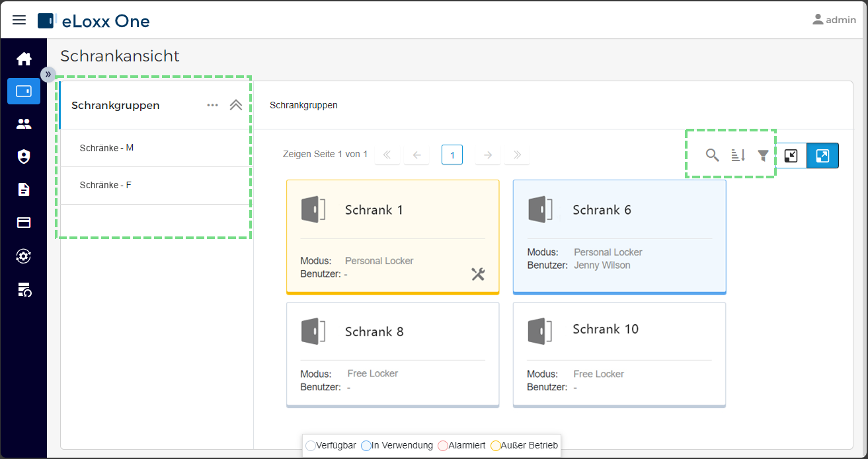Click the admin user icon
Screen dimensions: 868x459
point(818,19)
